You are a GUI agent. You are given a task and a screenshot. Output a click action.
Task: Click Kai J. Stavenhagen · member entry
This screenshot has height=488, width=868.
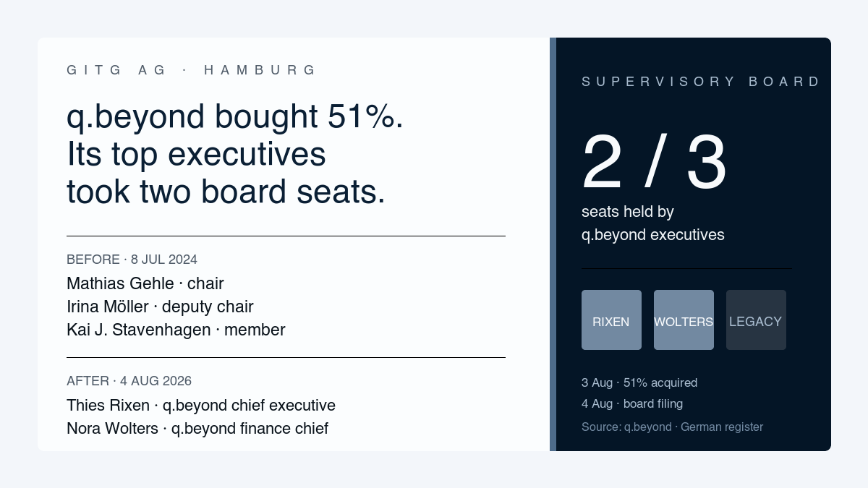[x=176, y=330]
